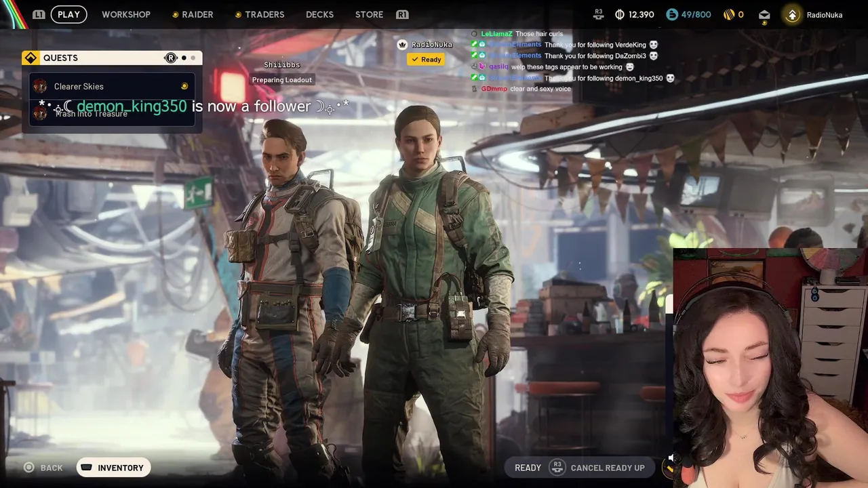Open the Trash Into Treasure quest
This screenshot has width=868, height=488.
click(x=112, y=113)
